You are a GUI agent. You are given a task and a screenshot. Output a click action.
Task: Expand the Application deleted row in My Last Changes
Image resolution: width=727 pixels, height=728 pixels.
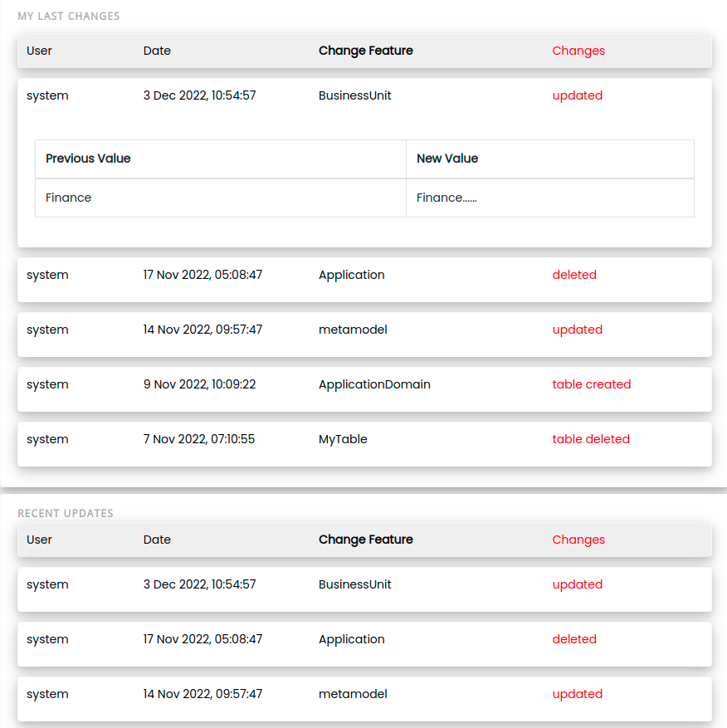click(364, 280)
